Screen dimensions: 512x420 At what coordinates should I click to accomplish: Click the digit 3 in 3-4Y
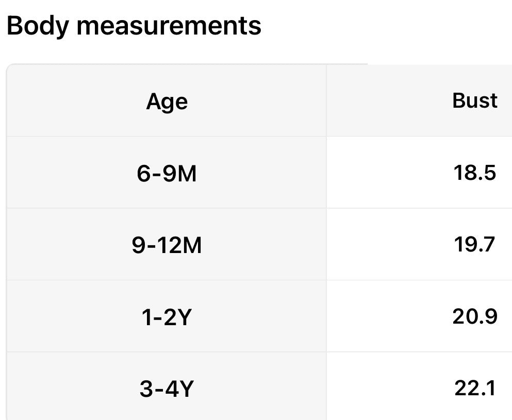pos(146,389)
